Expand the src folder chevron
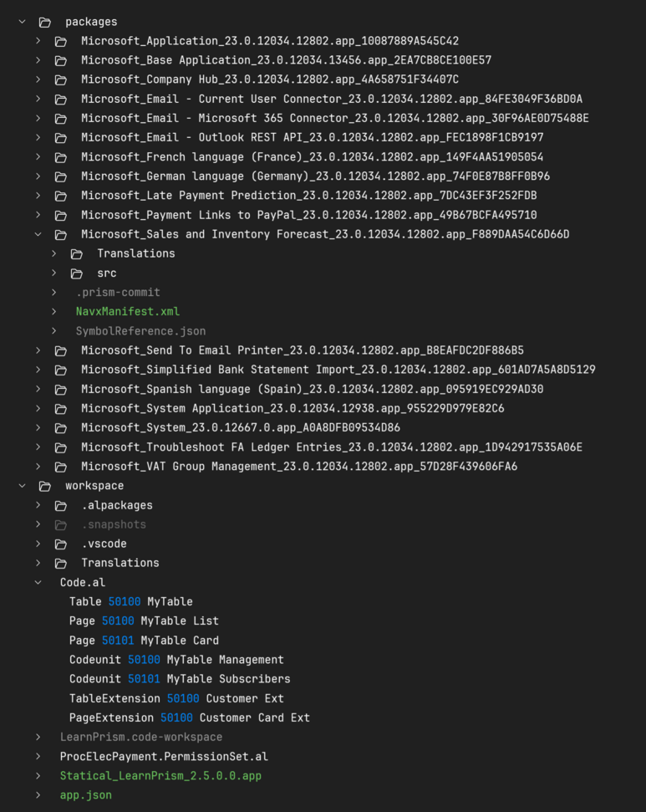 [x=54, y=273]
